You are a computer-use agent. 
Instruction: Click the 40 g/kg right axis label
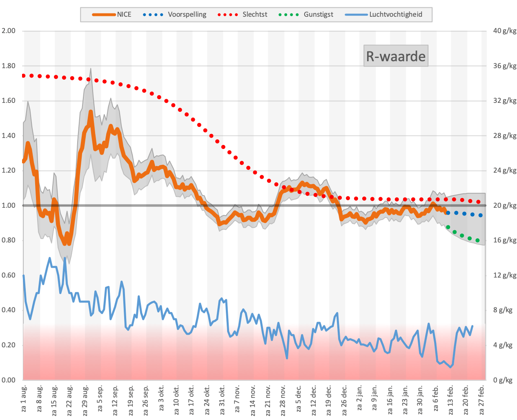(x=505, y=31)
